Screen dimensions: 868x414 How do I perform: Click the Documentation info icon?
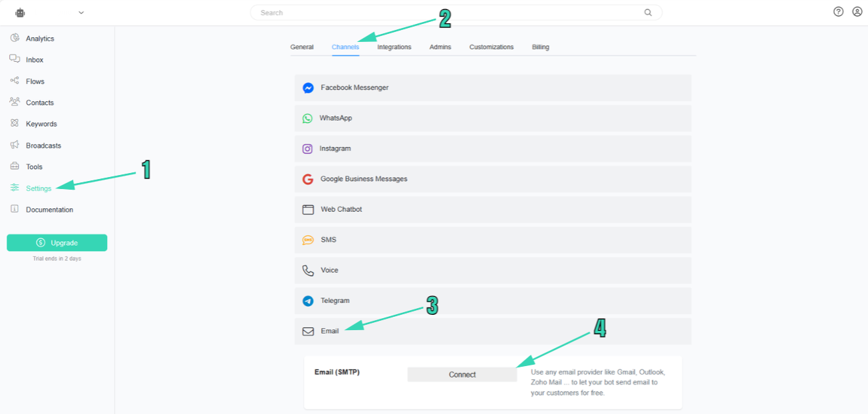click(15, 209)
